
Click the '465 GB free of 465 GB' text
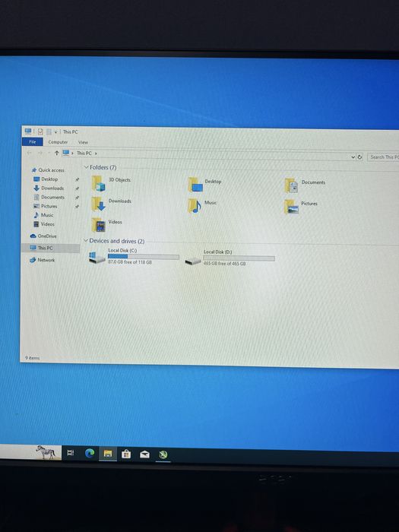(225, 263)
